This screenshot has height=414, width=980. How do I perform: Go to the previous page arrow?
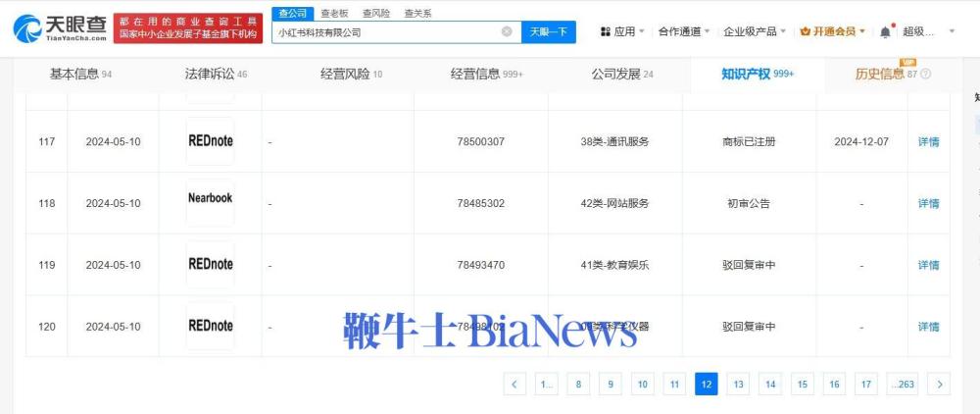tap(514, 384)
